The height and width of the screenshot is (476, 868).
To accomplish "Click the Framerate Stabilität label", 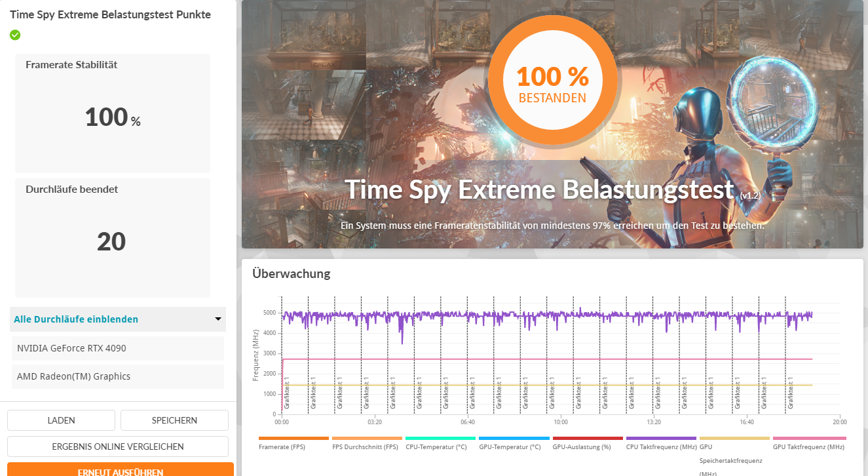I will pyautogui.click(x=71, y=65).
